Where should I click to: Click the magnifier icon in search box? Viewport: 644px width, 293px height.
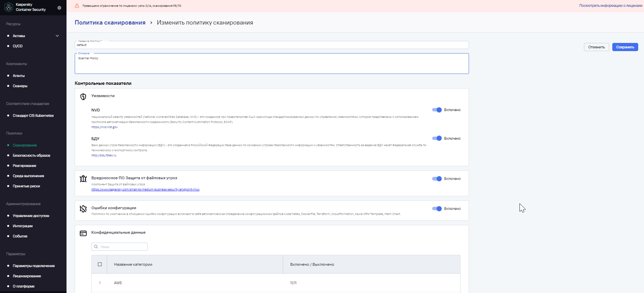(x=96, y=247)
